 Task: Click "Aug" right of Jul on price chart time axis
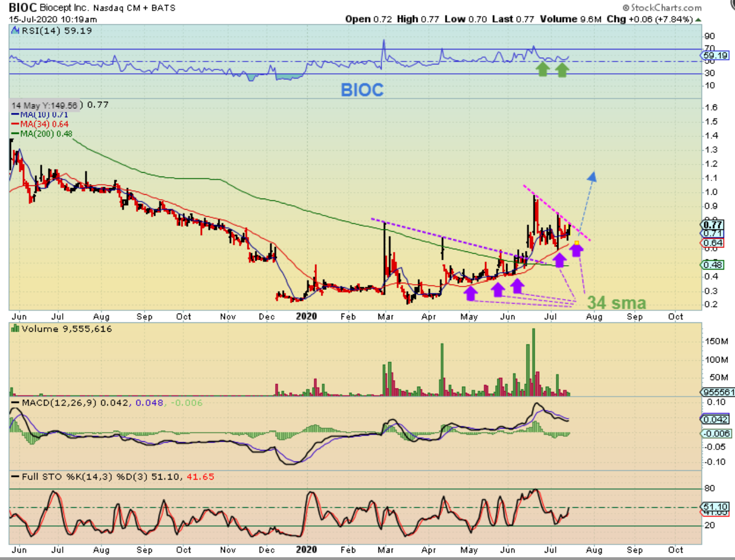click(594, 316)
